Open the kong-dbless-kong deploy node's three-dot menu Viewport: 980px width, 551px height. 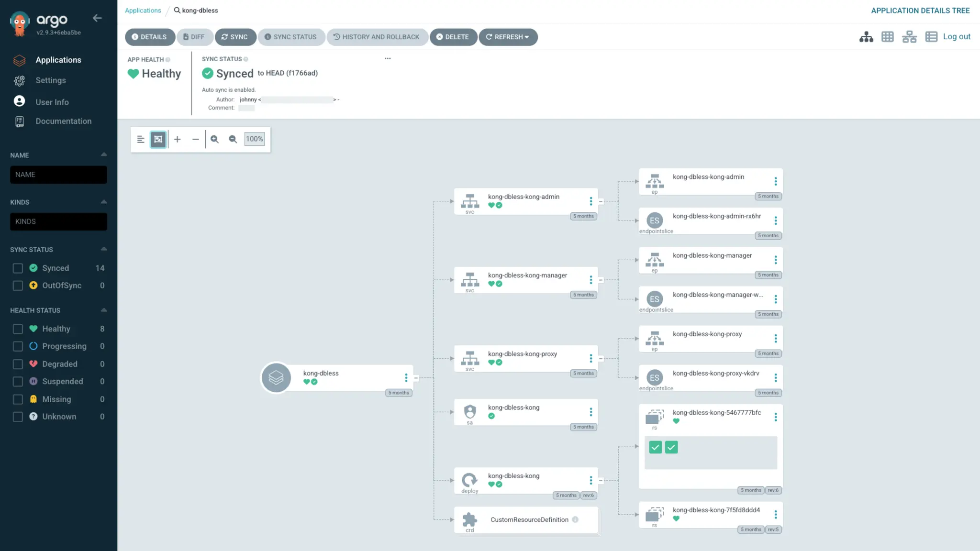point(591,480)
